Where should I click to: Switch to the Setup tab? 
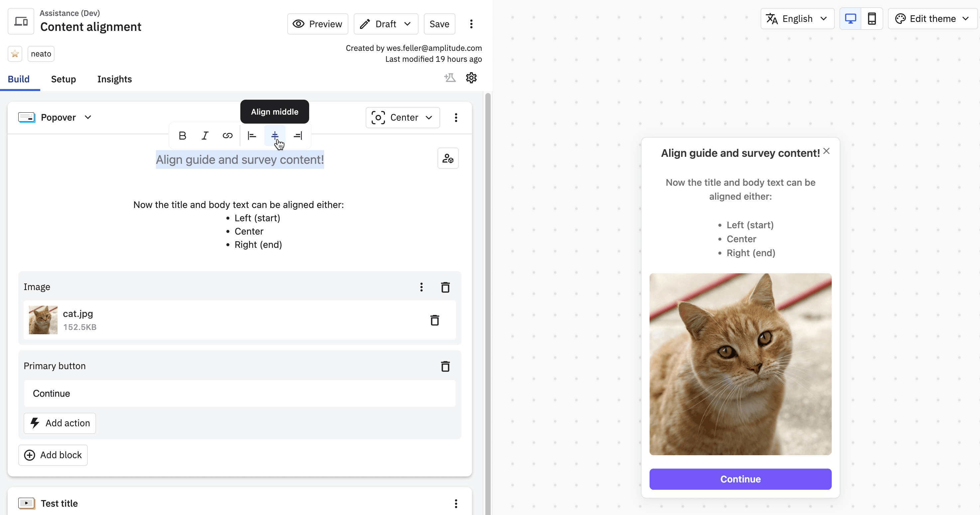coord(63,79)
